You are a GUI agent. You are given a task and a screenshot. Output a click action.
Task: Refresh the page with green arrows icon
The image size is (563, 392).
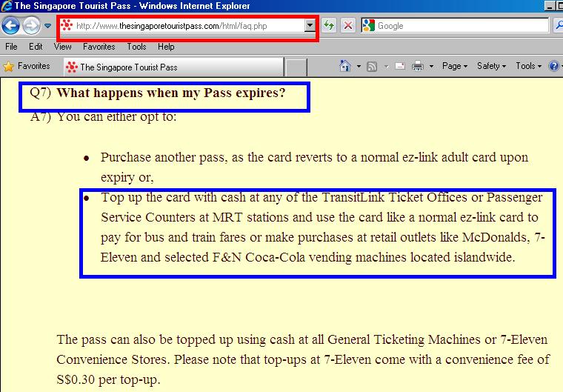328,25
